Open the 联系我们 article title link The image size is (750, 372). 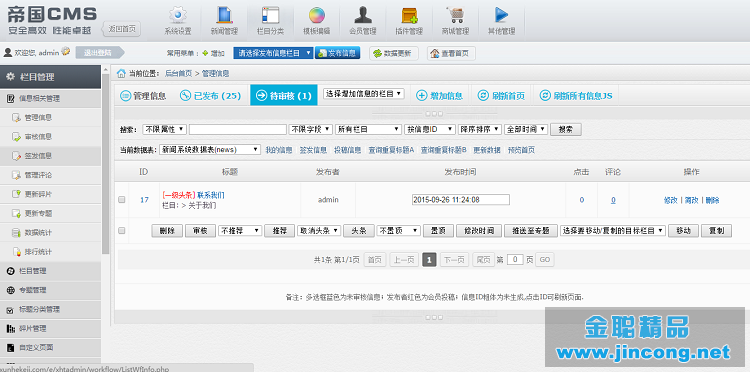coord(211,195)
